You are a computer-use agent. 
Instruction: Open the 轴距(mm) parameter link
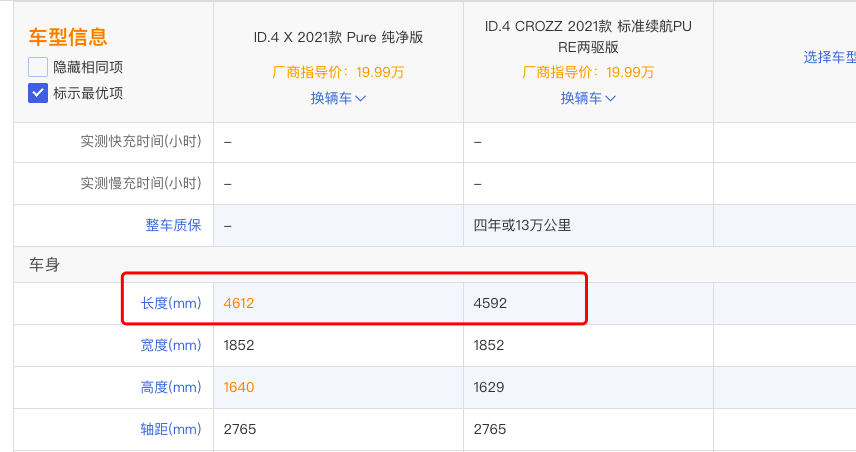click(171, 430)
